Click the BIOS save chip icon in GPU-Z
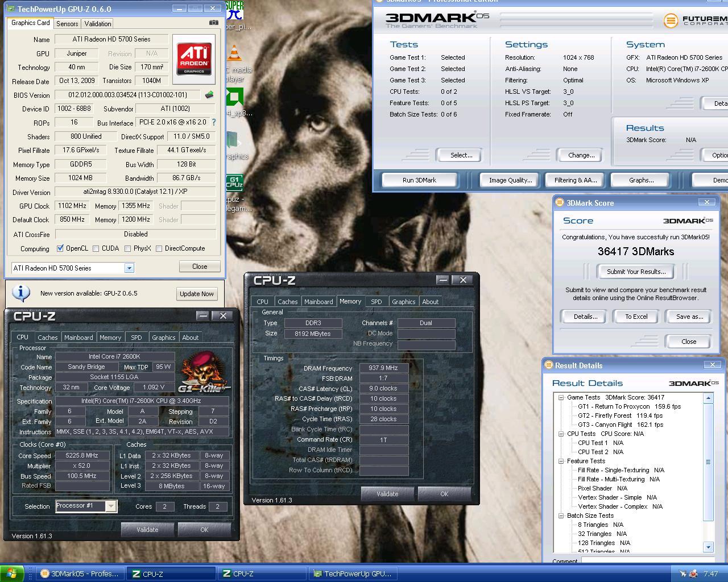 209,95
